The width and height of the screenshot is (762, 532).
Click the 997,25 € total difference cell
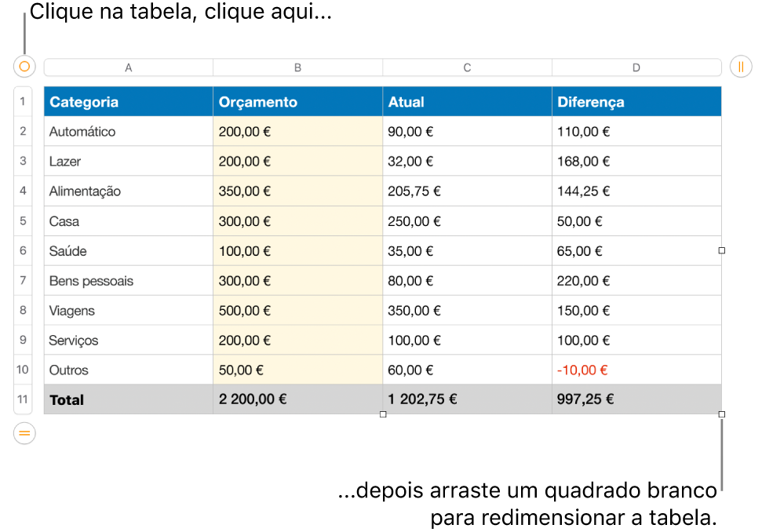click(636, 399)
